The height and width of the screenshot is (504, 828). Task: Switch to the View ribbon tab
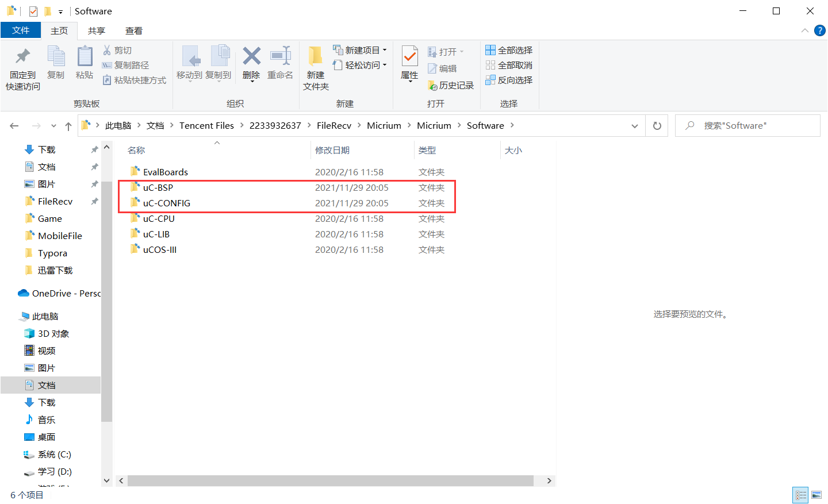(x=134, y=30)
